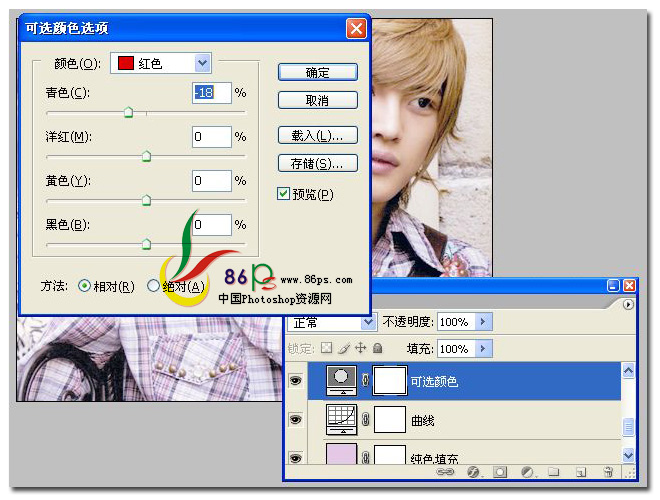The width and height of the screenshot is (660, 500).
Task: Click the Layers panel scrollbar thumb
Action: pyautogui.click(x=628, y=427)
